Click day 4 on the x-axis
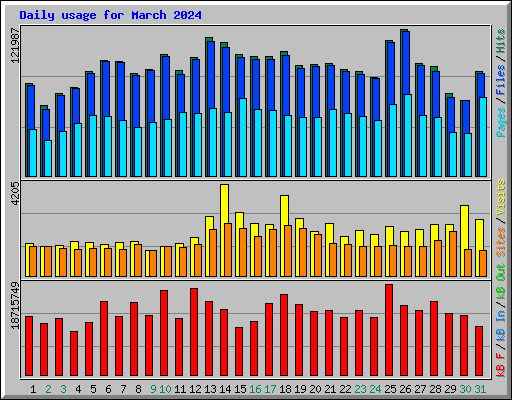Viewport: 512px width, 400px height. pos(78,389)
